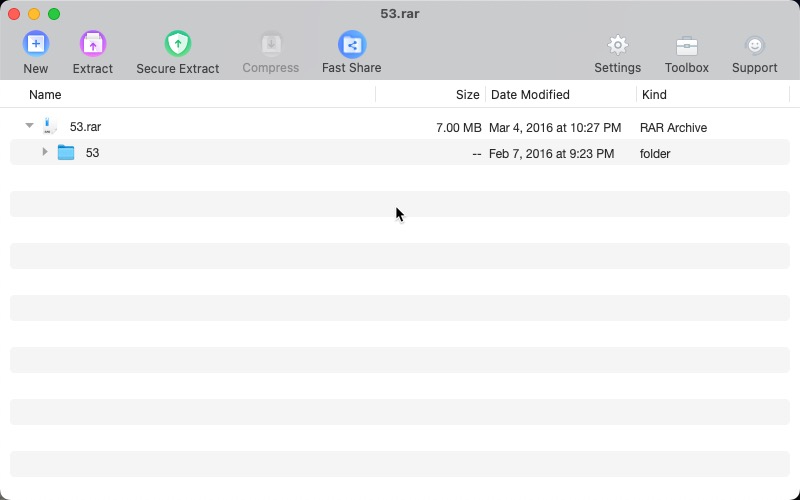800x500 pixels.
Task: Collapse the 53.rar disclosure triangle
Action: click(x=30, y=126)
